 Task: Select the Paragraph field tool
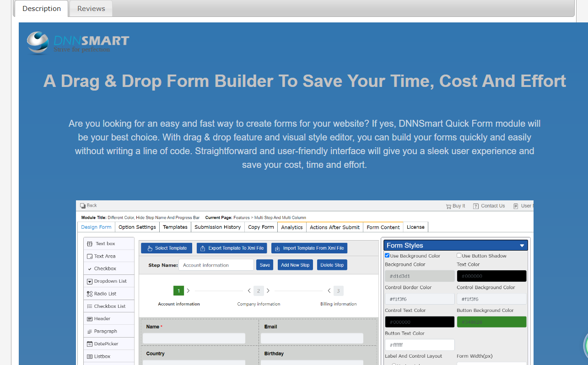(x=109, y=331)
